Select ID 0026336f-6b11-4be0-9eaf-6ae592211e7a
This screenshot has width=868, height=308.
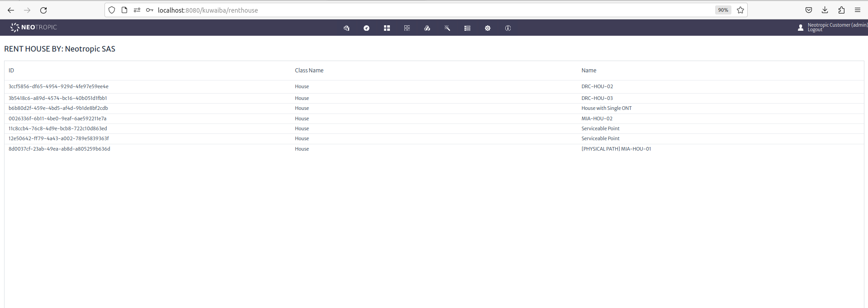pyautogui.click(x=57, y=118)
